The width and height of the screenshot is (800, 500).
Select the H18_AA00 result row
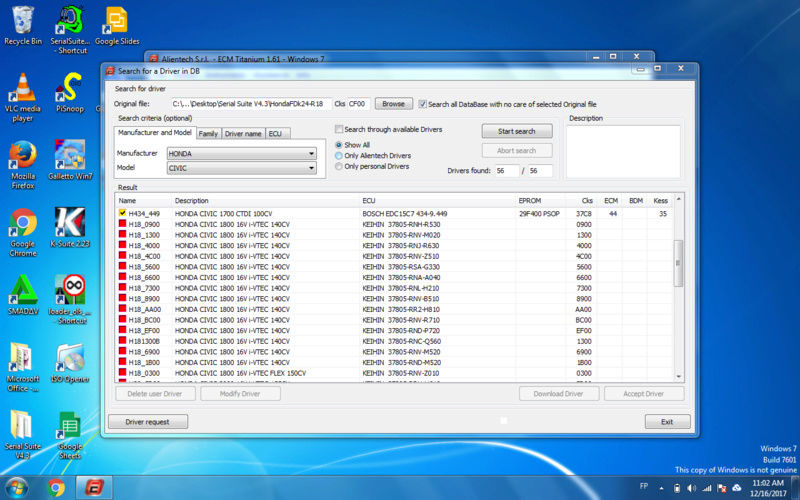coord(394,309)
